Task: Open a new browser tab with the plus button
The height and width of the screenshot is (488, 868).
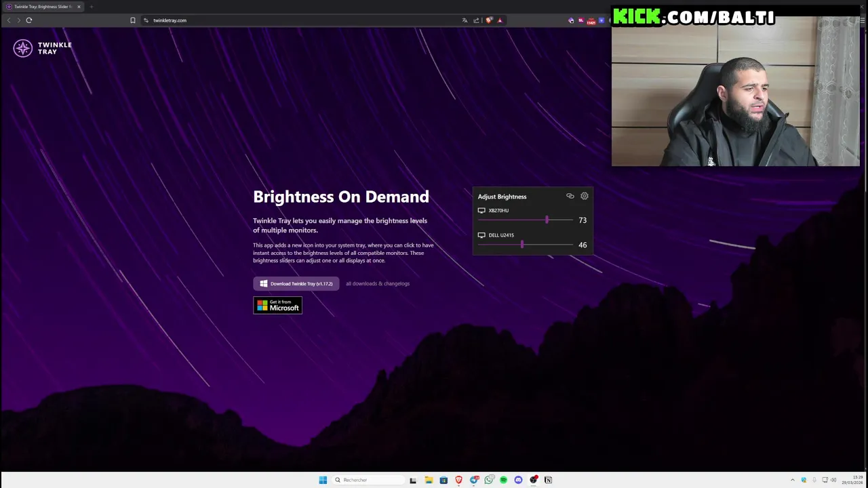Action: [92, 7]
